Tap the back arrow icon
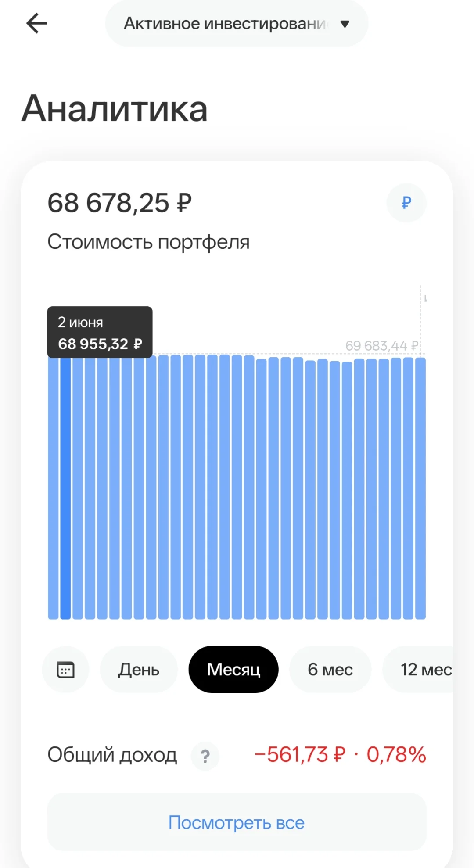 coord(37,23)
